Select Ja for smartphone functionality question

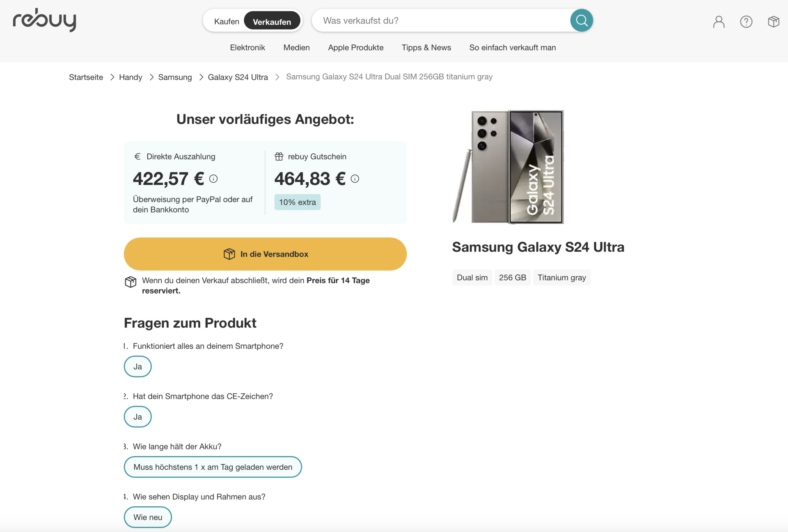coord(138,367)
